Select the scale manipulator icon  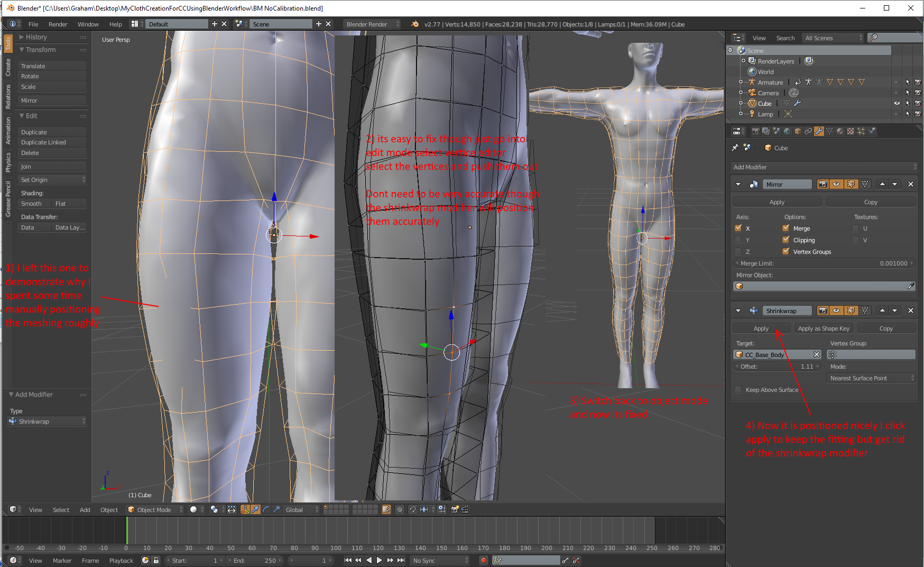click(276, 509)
